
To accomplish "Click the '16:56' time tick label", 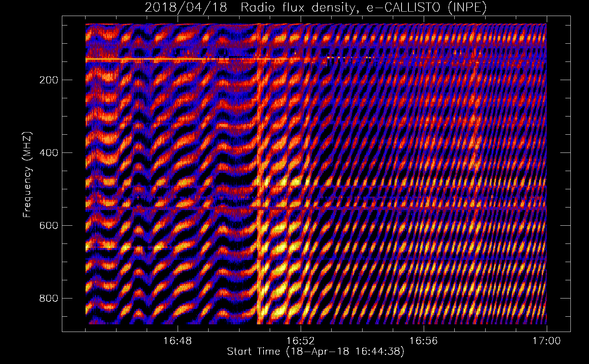I will (423, 341).
